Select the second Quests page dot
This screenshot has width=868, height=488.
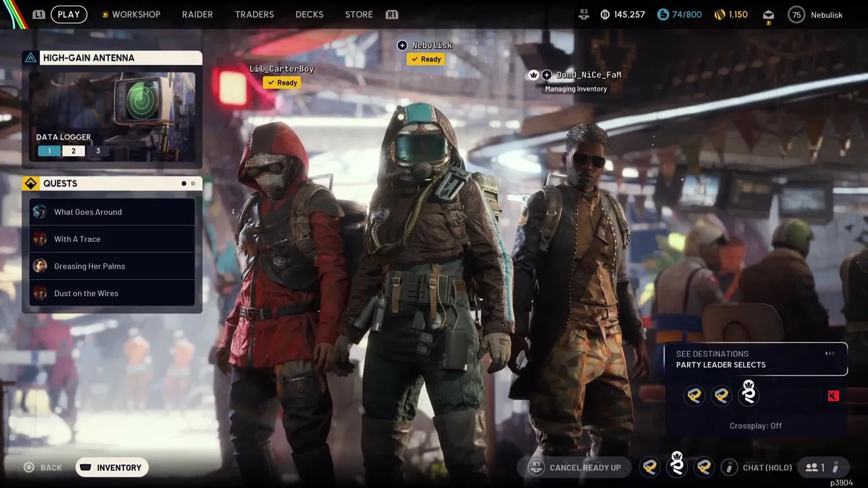pos(193,184)
